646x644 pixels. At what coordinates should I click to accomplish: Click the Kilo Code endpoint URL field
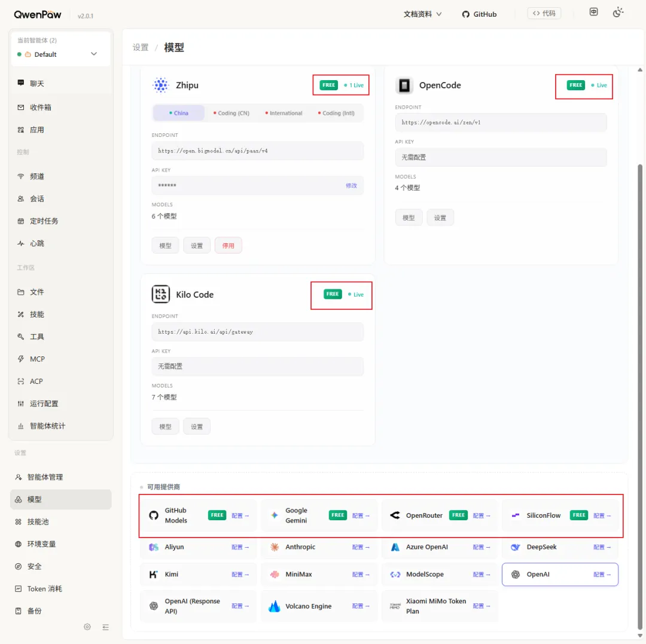pos(257,332)
